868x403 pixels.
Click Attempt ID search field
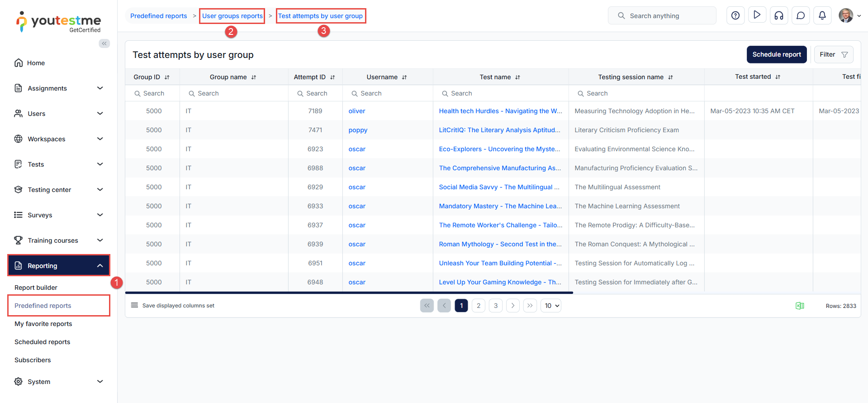pyautogui.click(x=315, y=93)
